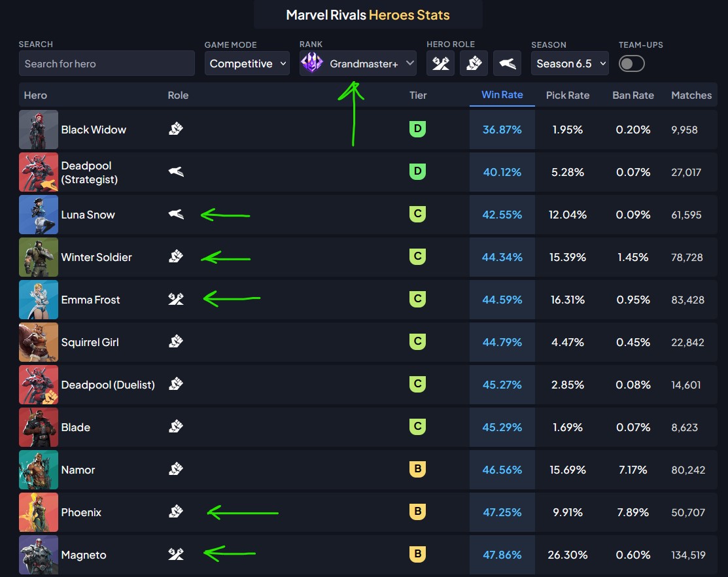Screen dimensions: 728x577
Task: Sort table by Tier column
Action: coord(418,95)
